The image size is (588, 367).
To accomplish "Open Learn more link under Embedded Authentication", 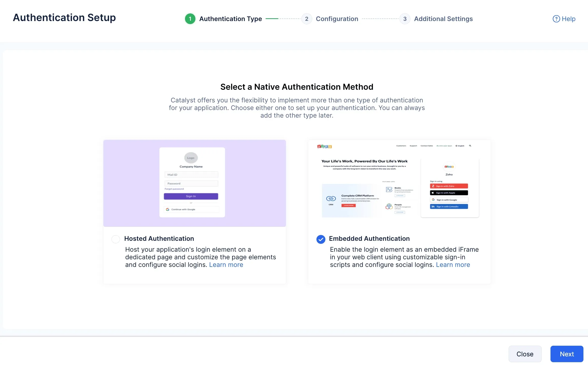I will click(x=453, y=265).
